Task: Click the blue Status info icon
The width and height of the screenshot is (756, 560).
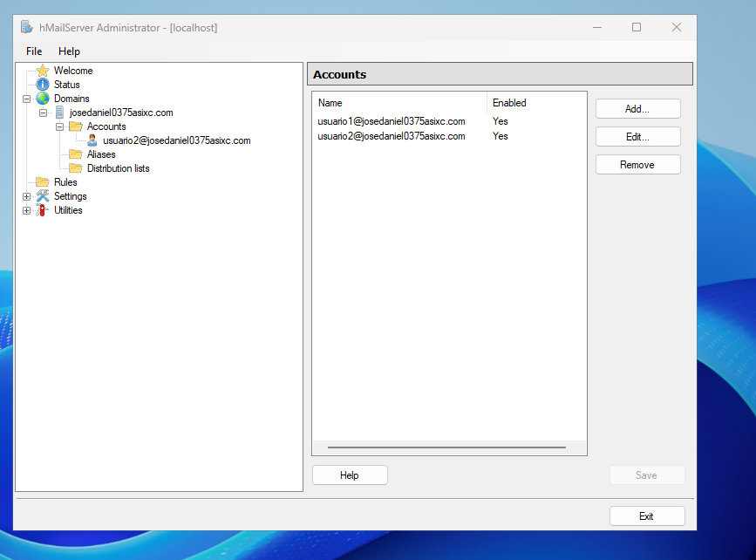Action: pos(43,85)
